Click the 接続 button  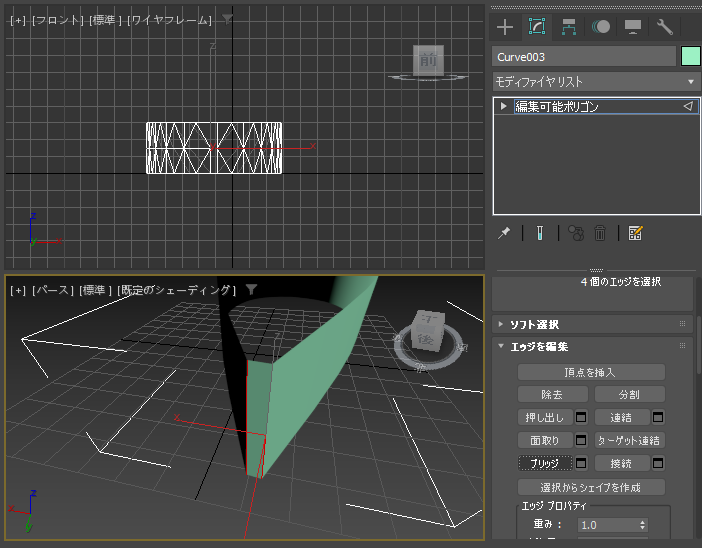pyautogui.click(x=622, y=463)
